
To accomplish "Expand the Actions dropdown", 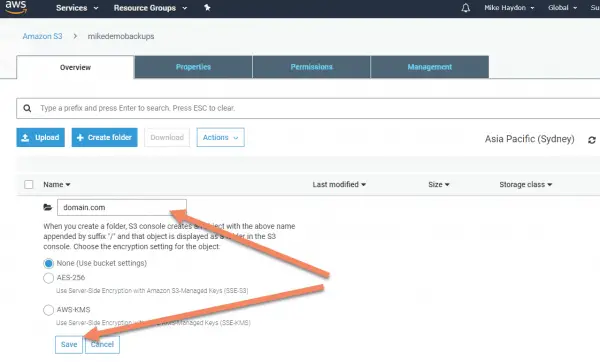I will click(x=220, y=137).
